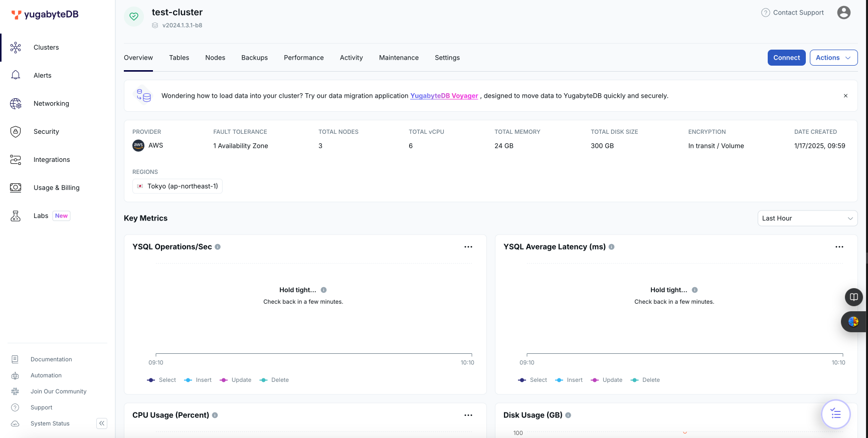
Task: Collapse the sidebar with the double-chevron button
Action: 102,423
